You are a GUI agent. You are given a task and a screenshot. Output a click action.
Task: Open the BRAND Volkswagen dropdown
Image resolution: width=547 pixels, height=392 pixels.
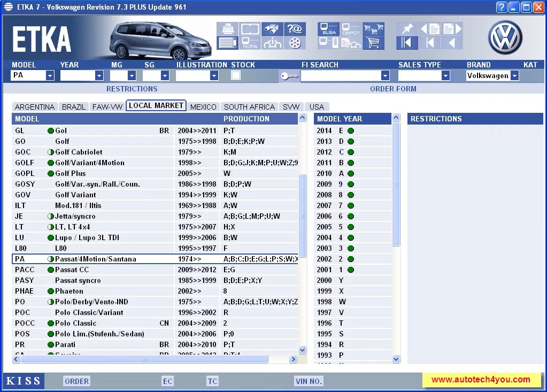tap(514, 75)
